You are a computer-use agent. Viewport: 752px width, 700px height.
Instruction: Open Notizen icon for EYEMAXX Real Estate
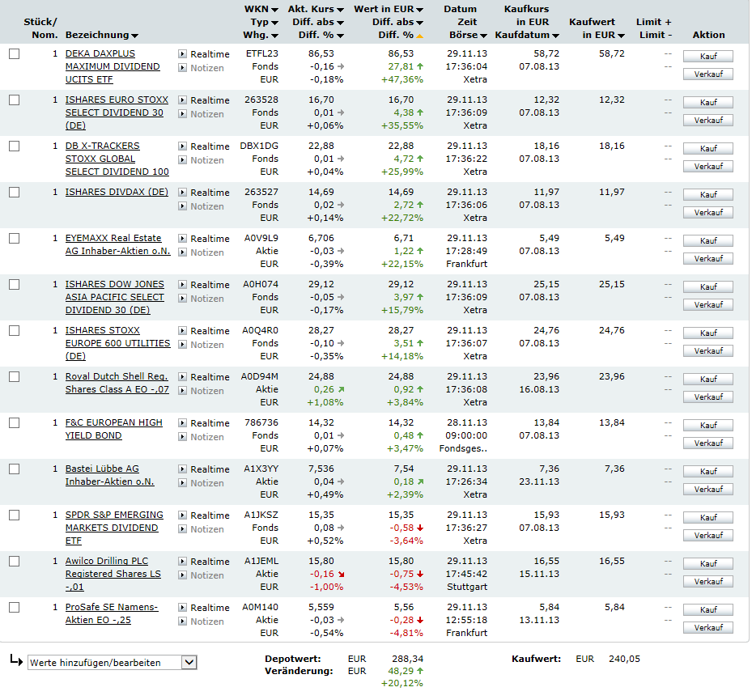(x=182, y=252)
